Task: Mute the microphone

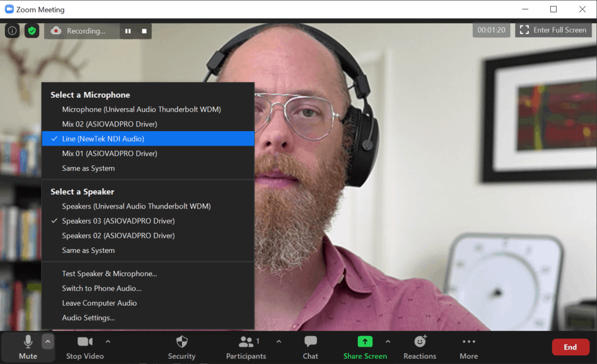Action: (27, 347)
